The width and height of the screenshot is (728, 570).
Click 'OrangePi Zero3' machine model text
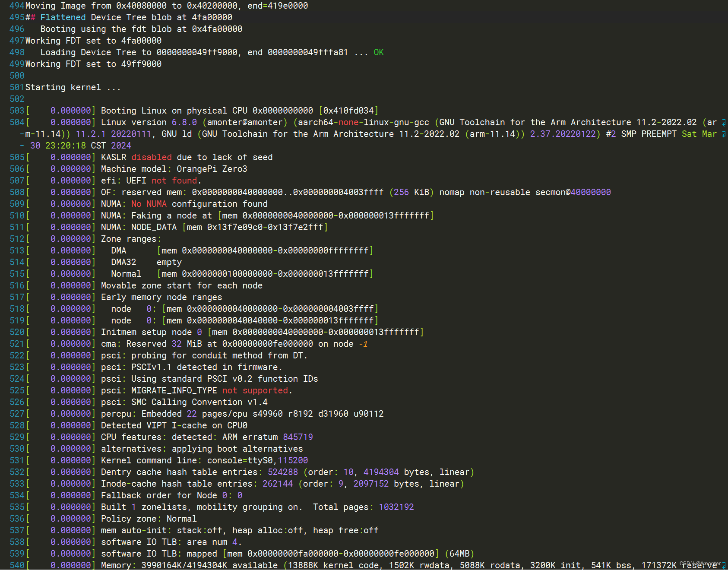(212, 169)
